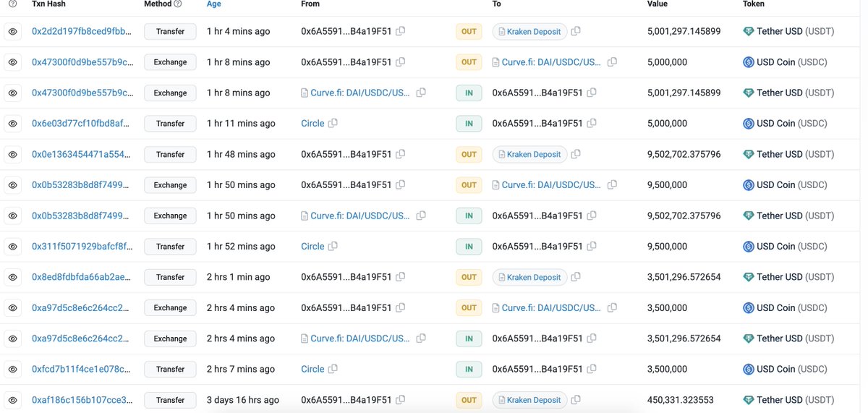Click eye icon in 1 hr 50 mins IN row
The image size is (868, 413).
pos(13,216)
